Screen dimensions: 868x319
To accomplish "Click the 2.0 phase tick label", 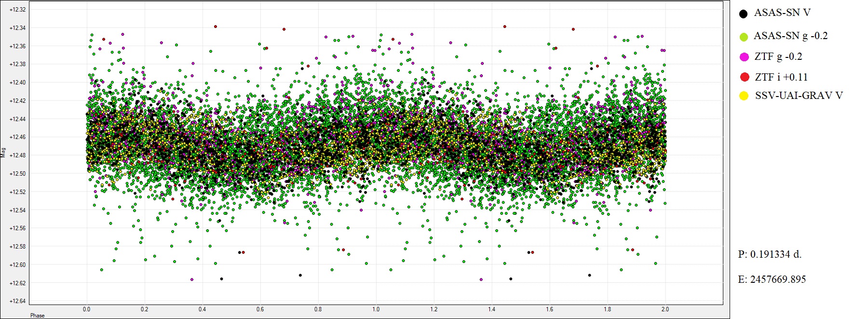I will pos(665,309).
